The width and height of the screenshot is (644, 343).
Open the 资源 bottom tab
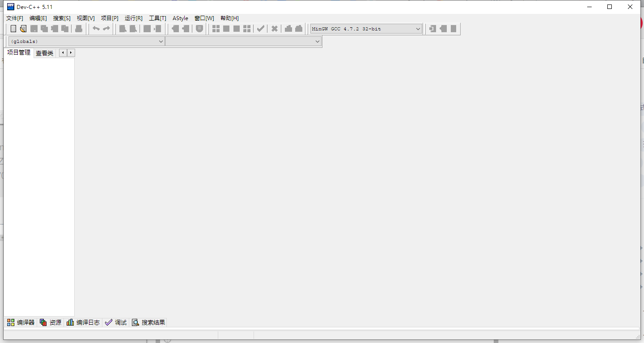point(51,322)
